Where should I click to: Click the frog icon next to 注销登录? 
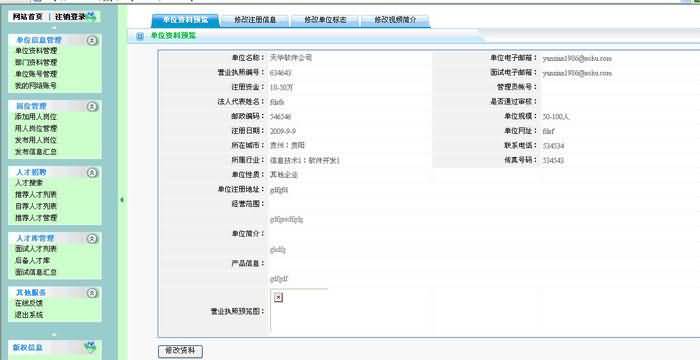(92, 17)
